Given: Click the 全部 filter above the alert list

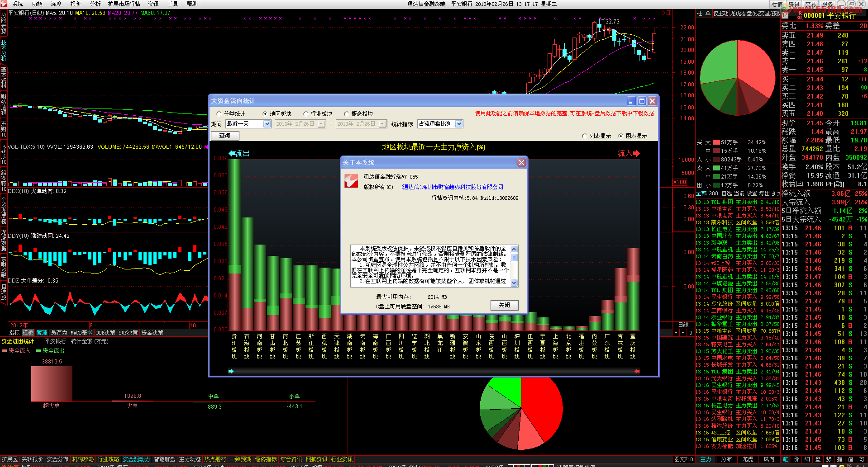Looking at the screenshot, I should point(701,193).
